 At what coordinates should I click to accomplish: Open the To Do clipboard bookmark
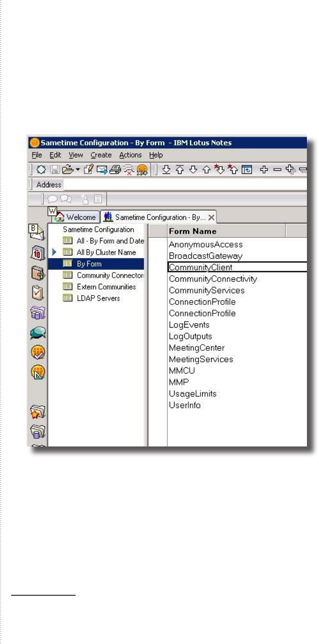(37, 293)
